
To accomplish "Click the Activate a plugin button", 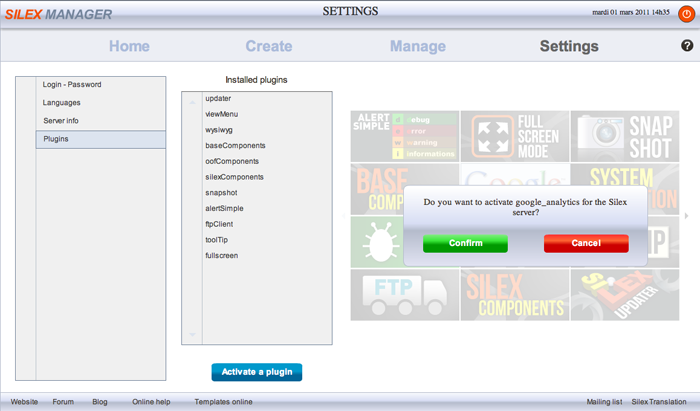I will [257, 372].
